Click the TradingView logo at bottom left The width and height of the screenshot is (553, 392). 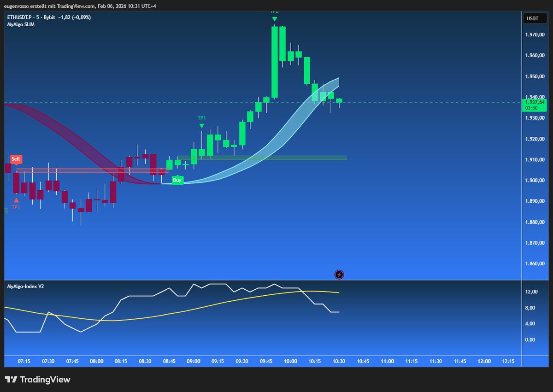click(x=38, y=380)
